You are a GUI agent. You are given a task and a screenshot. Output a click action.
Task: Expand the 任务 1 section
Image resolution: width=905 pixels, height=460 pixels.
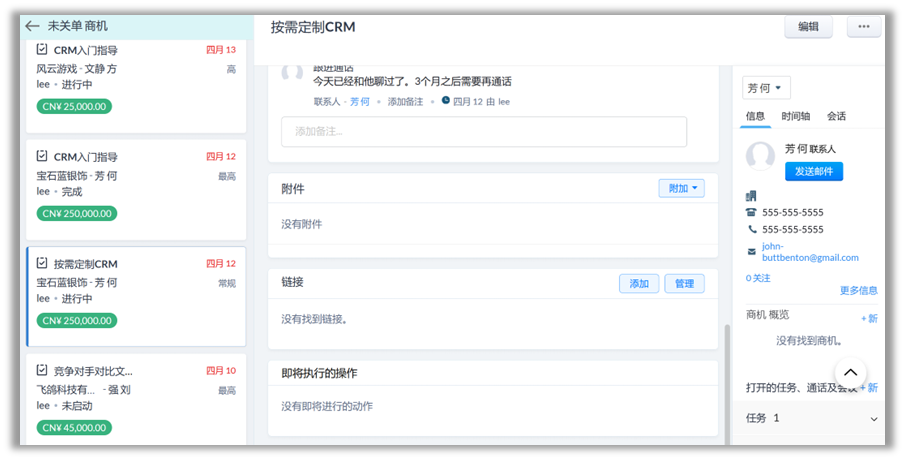(873, 418)
